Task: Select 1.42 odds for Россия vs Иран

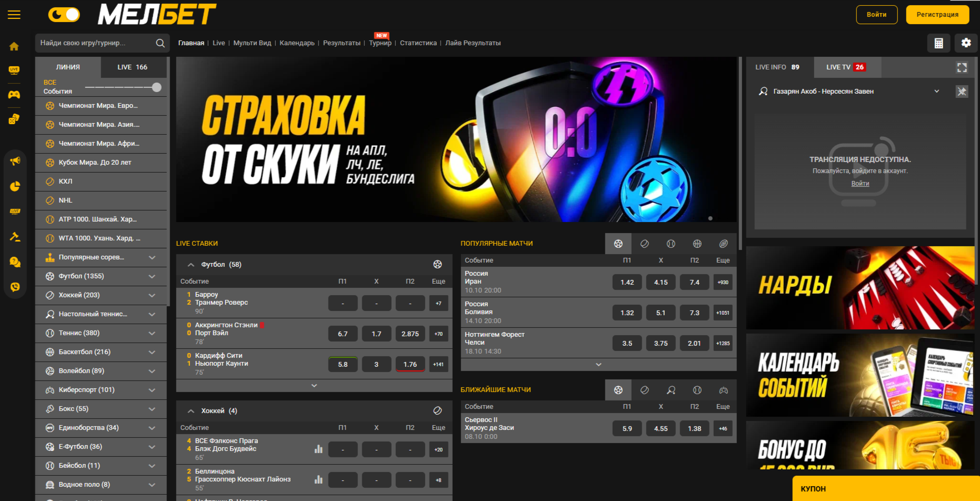Action: click(627, 282)
